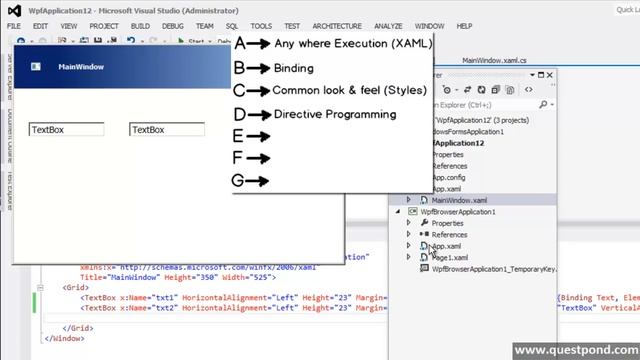This screenshot has height=360, width=640.
Task: Open the ARCHITECTURE menu
Action: (x=337, y=26)
